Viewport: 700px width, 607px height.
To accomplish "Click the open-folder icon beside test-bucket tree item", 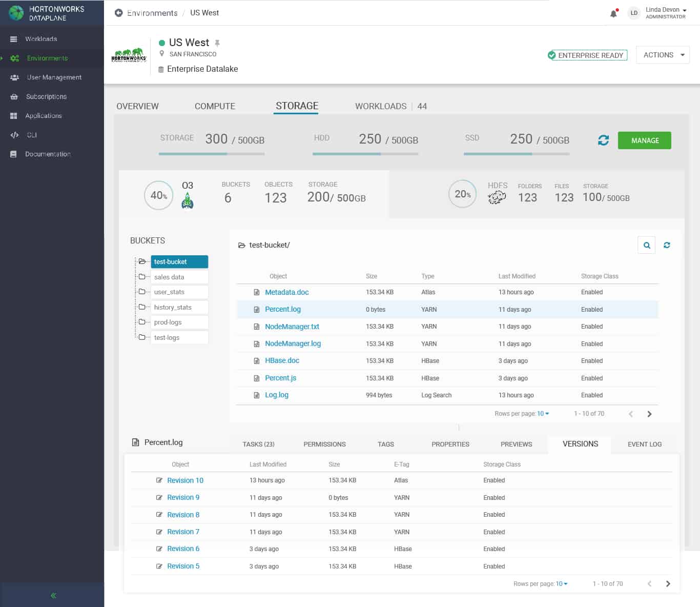I will click(142, 261).
